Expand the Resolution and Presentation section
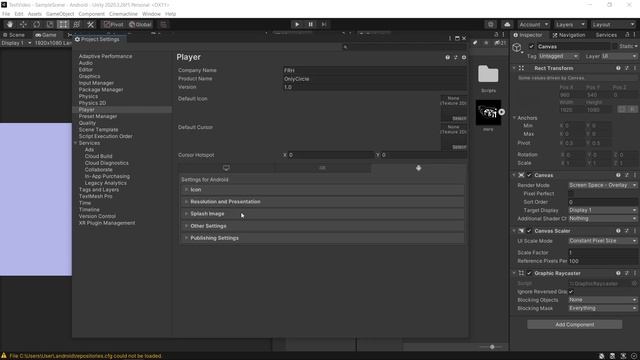This screenshot has height=360, width=640. (322, 202)
